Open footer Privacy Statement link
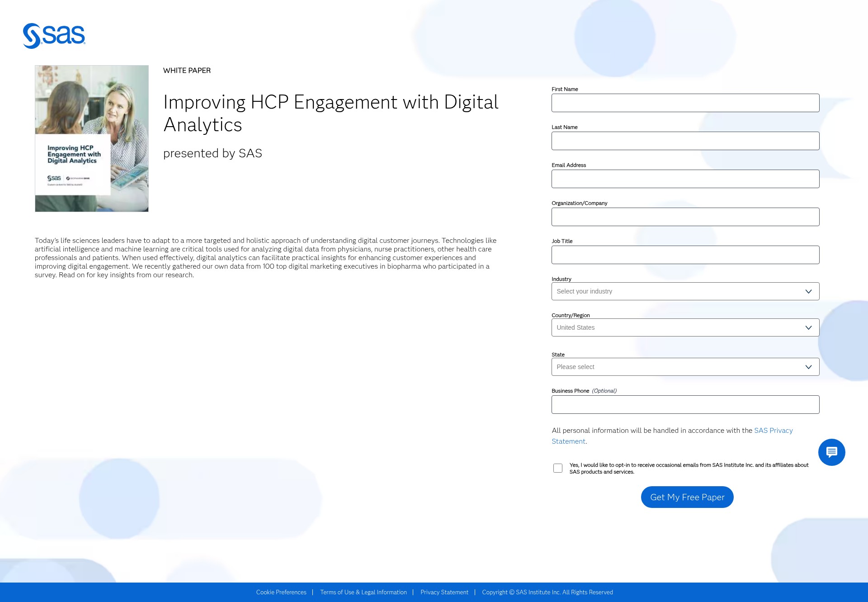This screenshot has height=602, width=868. 444,593
